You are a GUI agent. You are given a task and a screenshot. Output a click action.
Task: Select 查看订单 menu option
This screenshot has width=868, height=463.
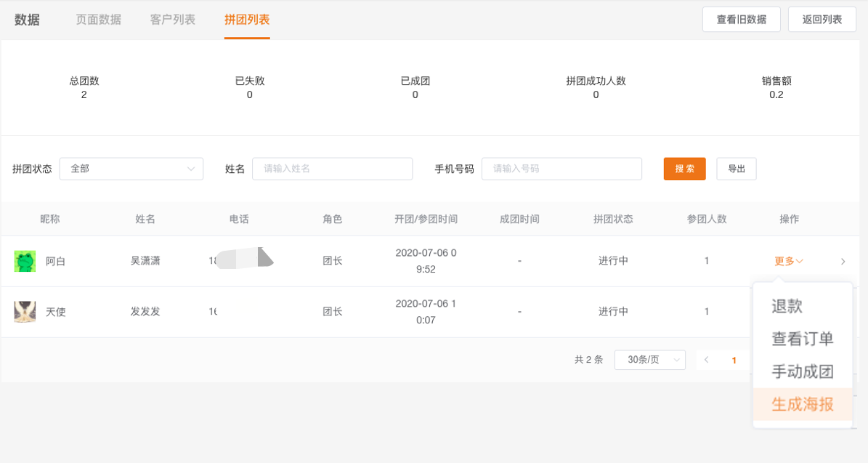[x=802, y=339]
